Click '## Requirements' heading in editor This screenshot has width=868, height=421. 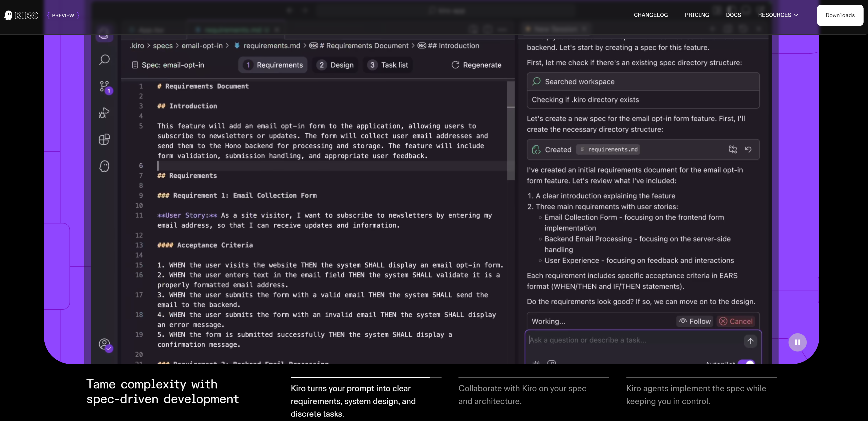coord(187,176)
